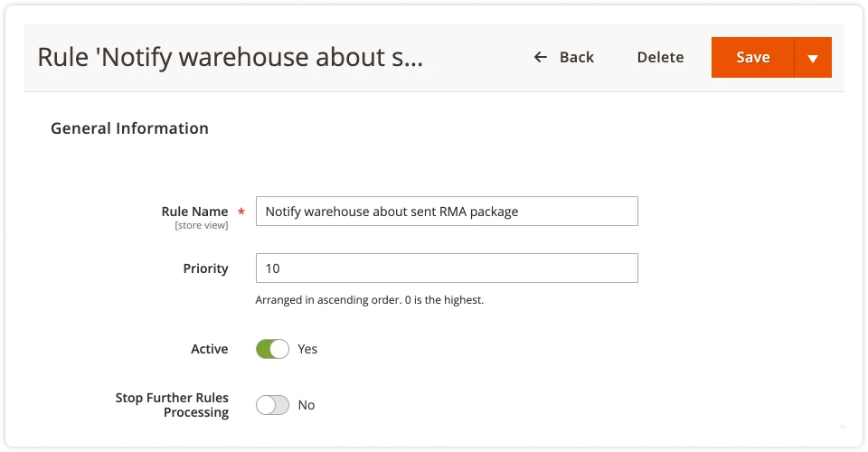This screenshot has width=868, height=452.
Task: Focus the Priority input field
Action: [x=447, y=268]
